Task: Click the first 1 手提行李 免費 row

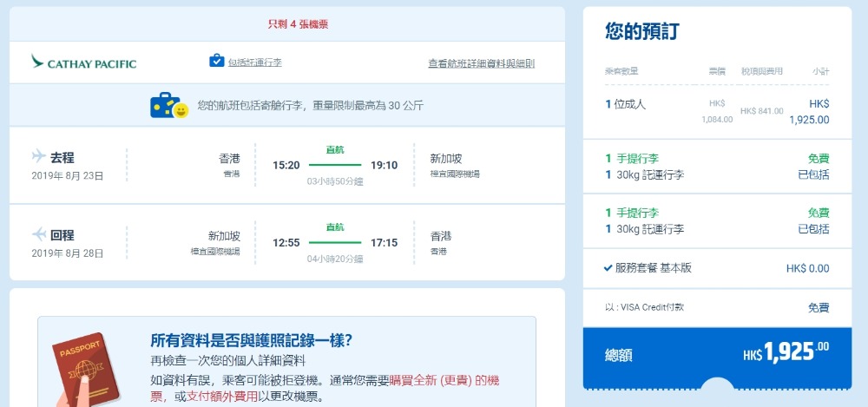Action: pyautogui.click(x=717, y=160)
